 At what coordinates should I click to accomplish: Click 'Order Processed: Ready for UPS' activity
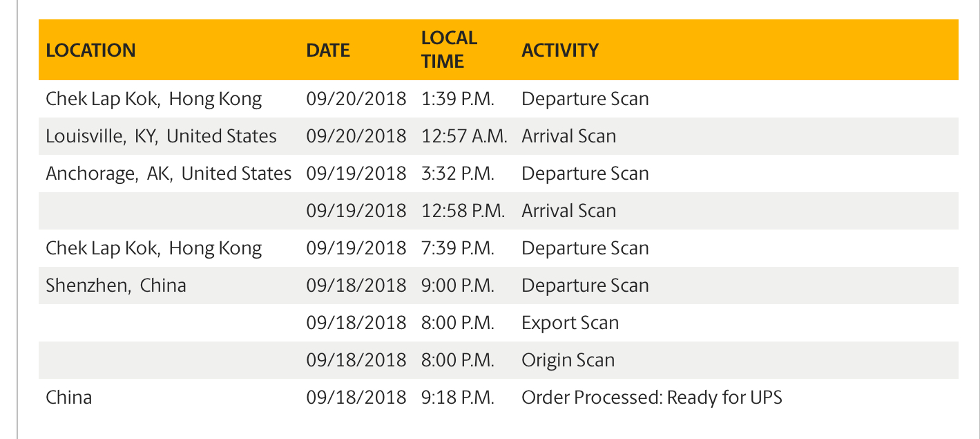[x=651, y=398]
